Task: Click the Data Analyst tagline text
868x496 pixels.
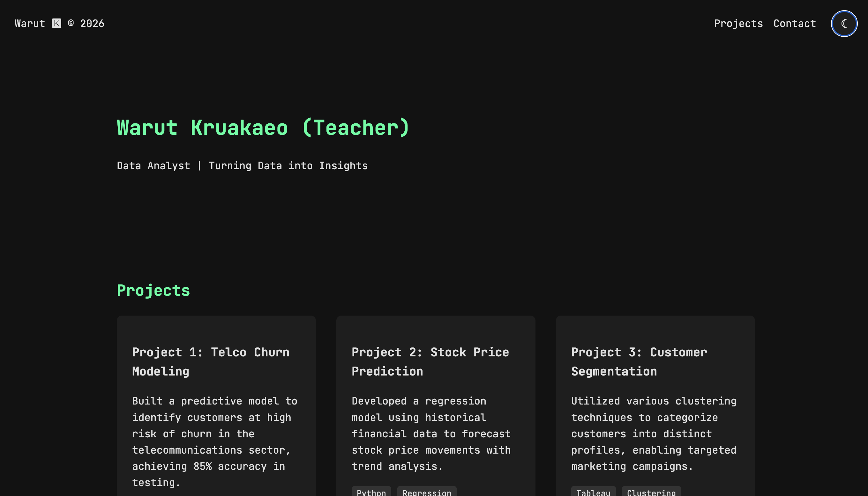Action: (242, 166)
